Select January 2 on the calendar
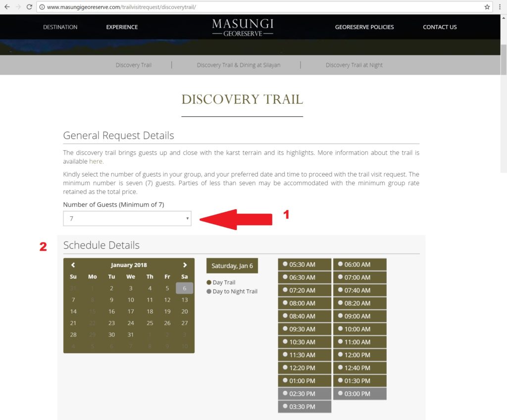Screen dimensions: 507x420 pos(111,288)
